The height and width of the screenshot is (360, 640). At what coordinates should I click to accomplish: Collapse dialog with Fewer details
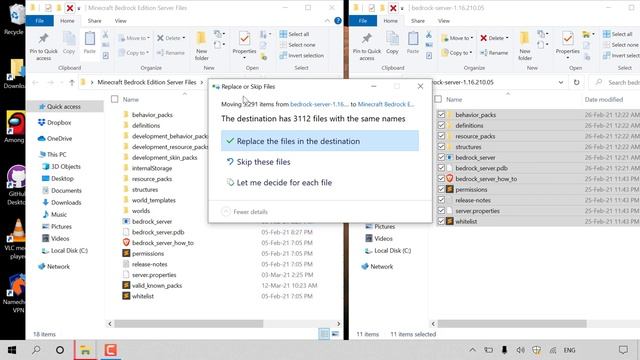pos(244,211)
